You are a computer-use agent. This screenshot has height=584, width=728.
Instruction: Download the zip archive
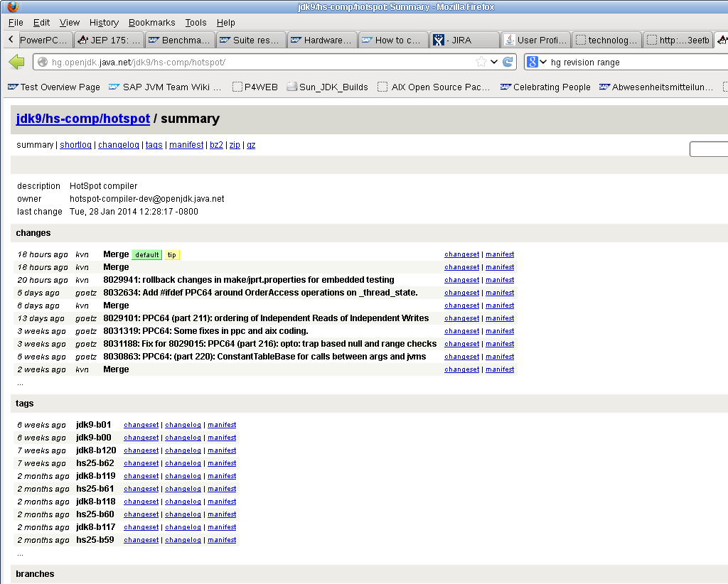pos(235,145)
